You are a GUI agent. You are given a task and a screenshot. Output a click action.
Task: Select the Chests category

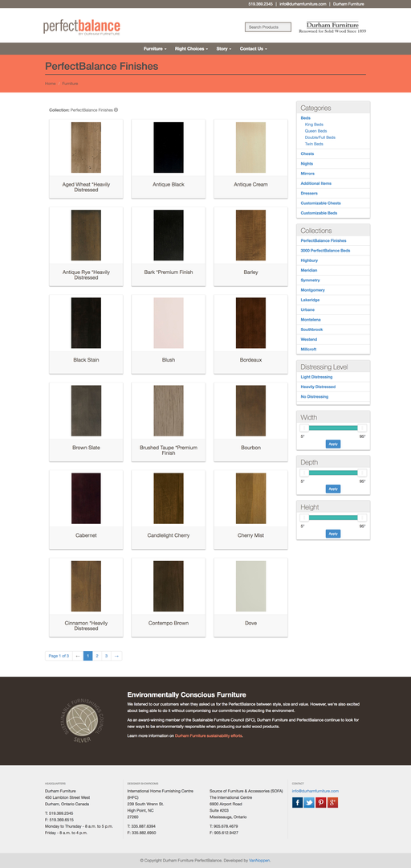tap(307, 154)
